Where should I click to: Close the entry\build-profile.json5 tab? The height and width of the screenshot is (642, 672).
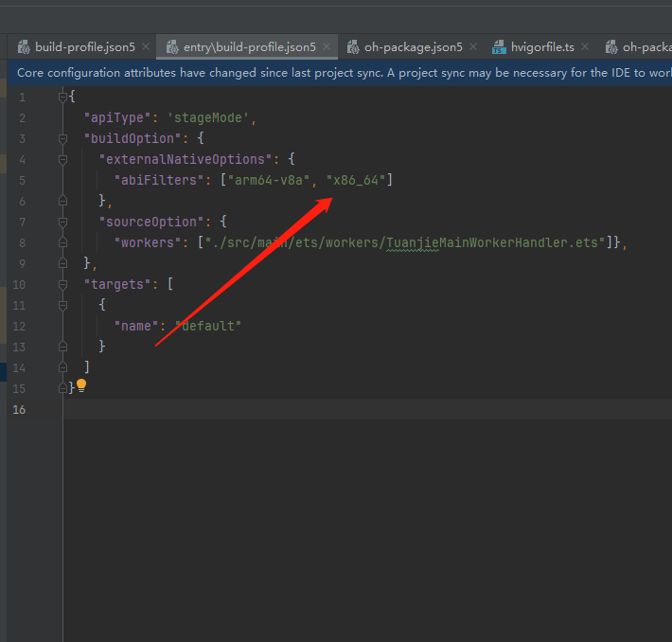click(327, 46)
